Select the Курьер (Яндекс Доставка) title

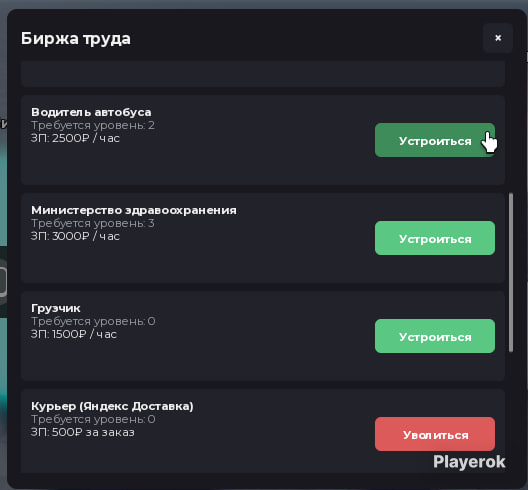112,406
